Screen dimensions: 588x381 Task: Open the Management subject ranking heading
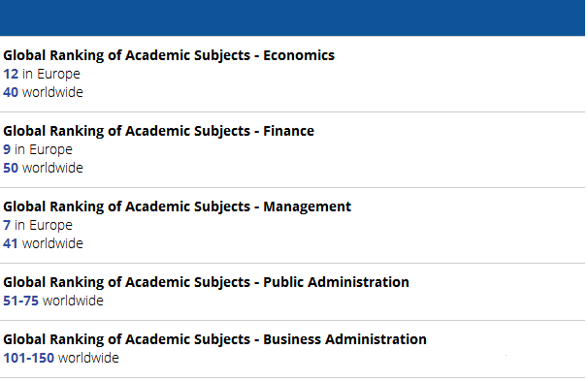(177, 206)
